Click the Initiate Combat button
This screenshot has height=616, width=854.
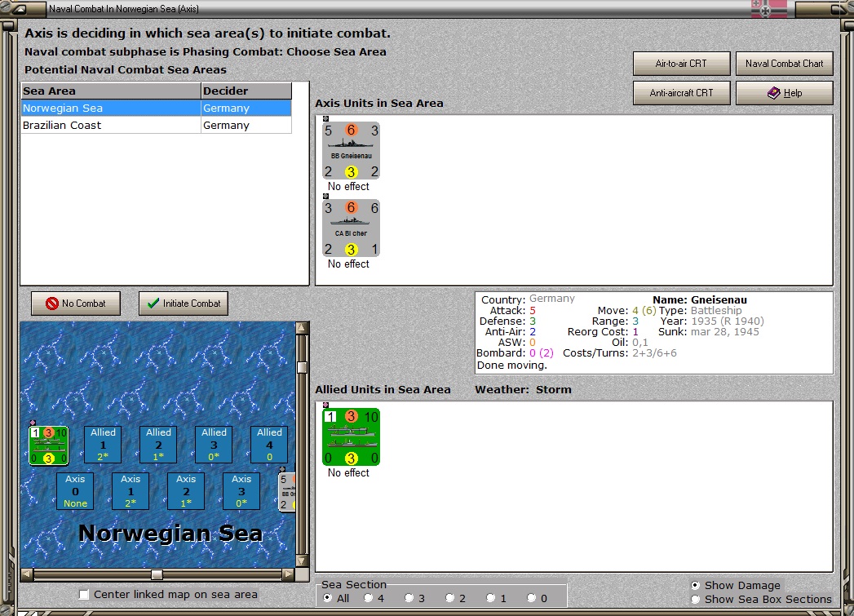[184, 304]
